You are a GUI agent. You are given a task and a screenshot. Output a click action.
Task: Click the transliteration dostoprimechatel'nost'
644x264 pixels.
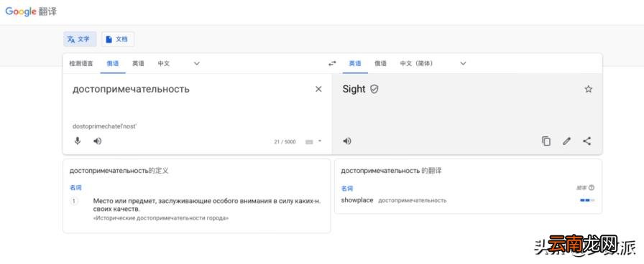[x=104, y=126]
